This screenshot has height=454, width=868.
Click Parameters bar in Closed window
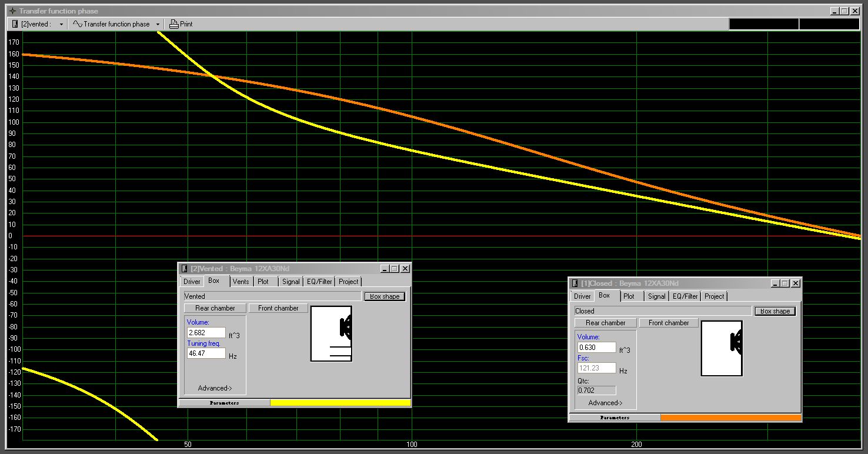615,418
